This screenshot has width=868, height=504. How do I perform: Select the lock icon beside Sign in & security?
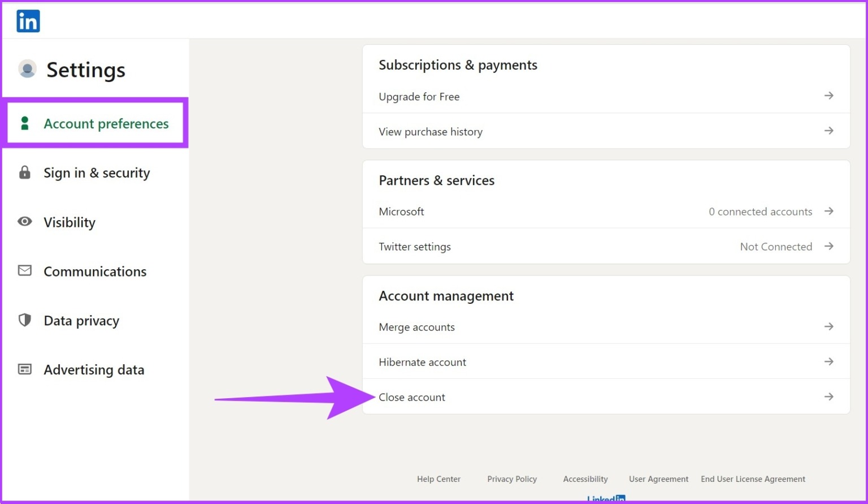tap(24, 173)
